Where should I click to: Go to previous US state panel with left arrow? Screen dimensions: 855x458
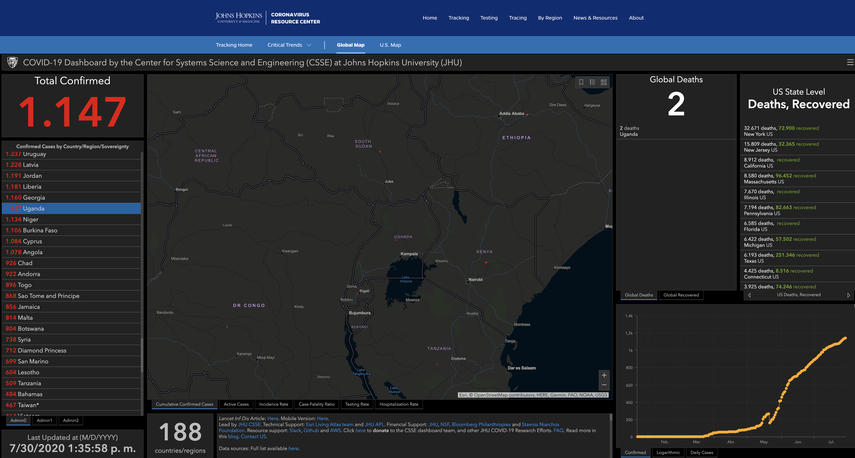(x=749, y=295)
